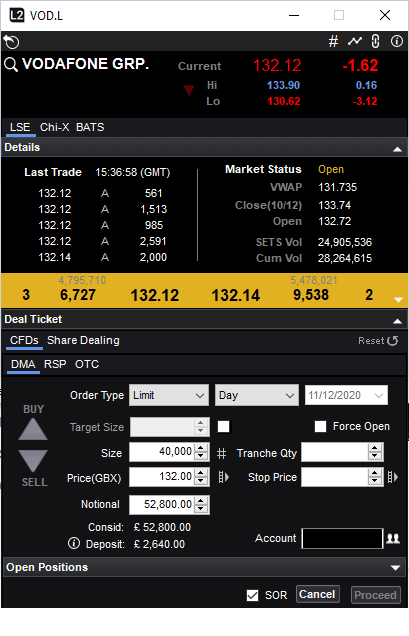Click the VWAP value 131.735
The width and height of the screenshot is (409, 636).
[338, 187]
